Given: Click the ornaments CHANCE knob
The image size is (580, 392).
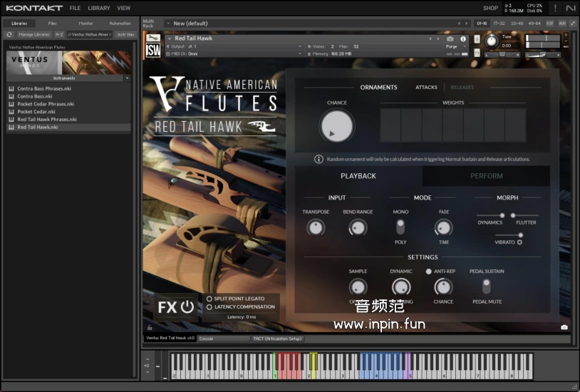Looking at the screenshot, I should click(336, 126).
